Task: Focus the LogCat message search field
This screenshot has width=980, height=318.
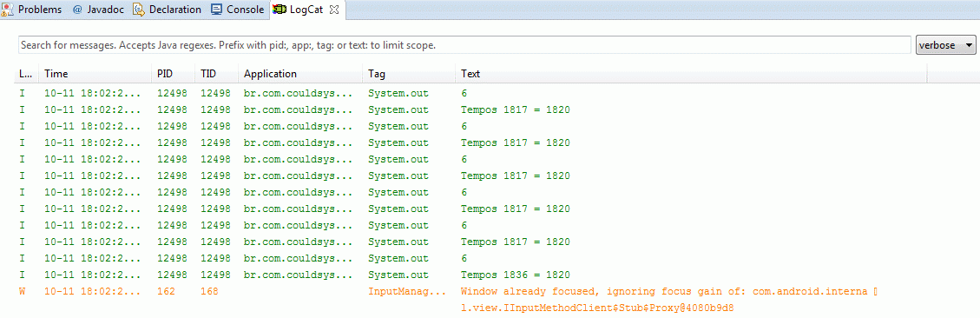Action: [464, 45]
